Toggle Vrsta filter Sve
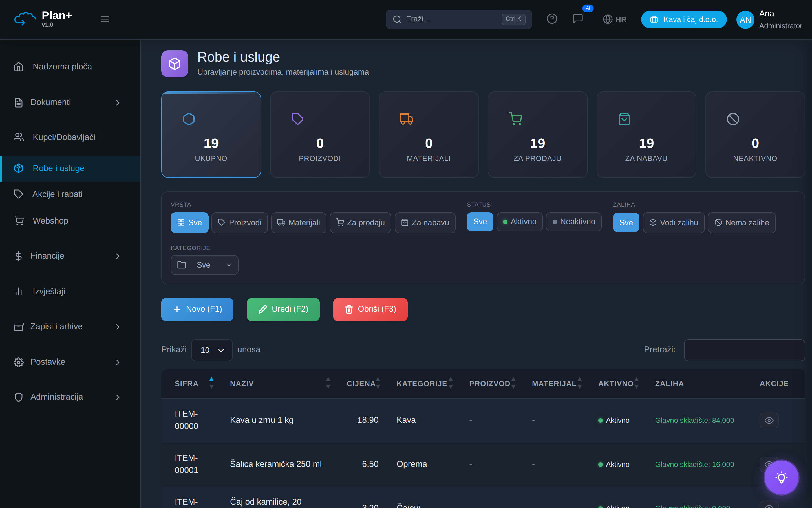Viewport: 812px width, 508px height. click(x=189, y=222)
